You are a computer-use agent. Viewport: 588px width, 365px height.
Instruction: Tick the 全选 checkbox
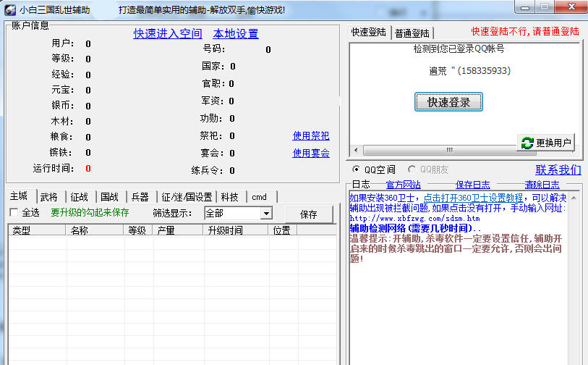pyautogui.click(x=14, y=212)
